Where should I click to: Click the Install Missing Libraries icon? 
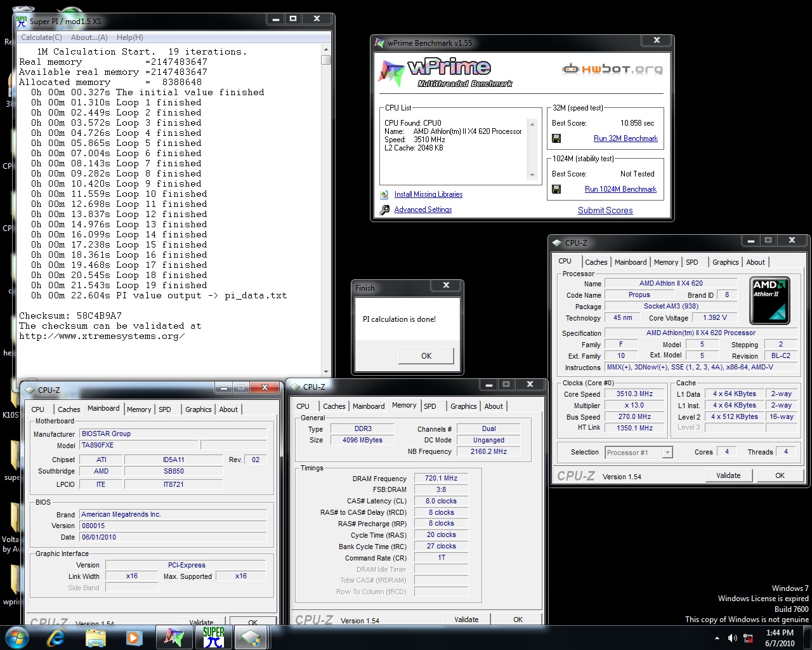pos(384,194)
